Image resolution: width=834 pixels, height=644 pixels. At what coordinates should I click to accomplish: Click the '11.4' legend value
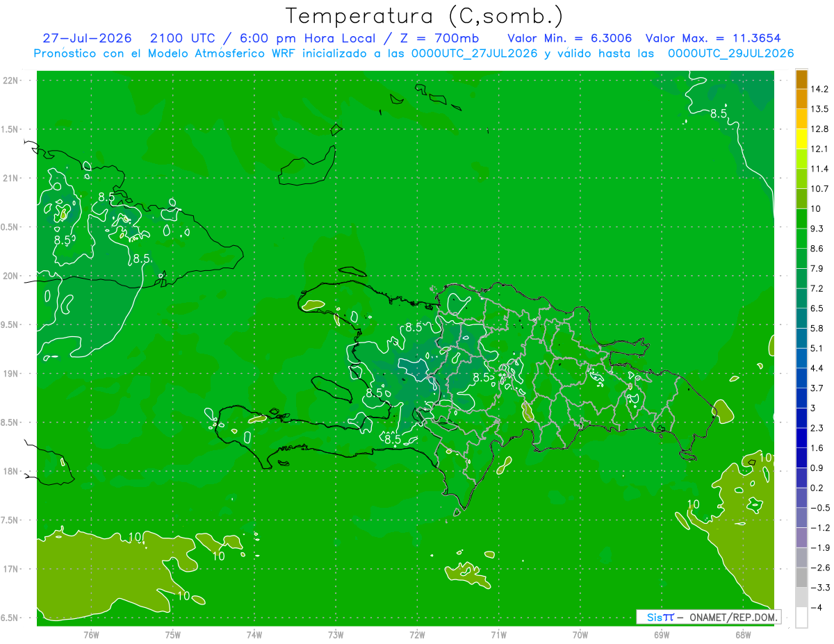[819, 169]
